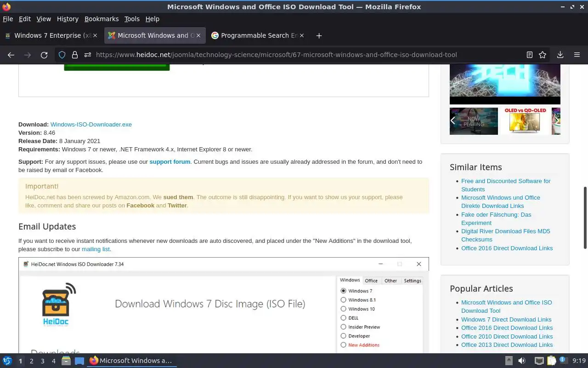Open the Lubuntu start menu
This screenshot has height=368, width=588.
[x=7, y=361]
